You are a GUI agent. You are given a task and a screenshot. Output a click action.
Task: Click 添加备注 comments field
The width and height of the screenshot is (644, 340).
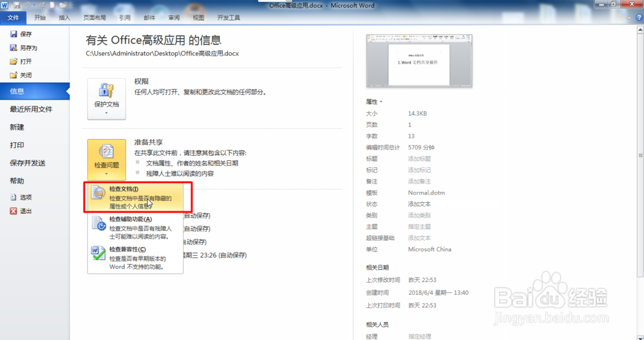click(419, 181)
